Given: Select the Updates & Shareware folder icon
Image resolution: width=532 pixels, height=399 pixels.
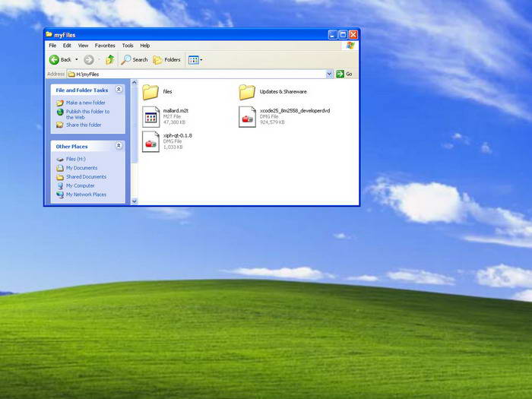Looking at the screenshot, I should (247, 92).
